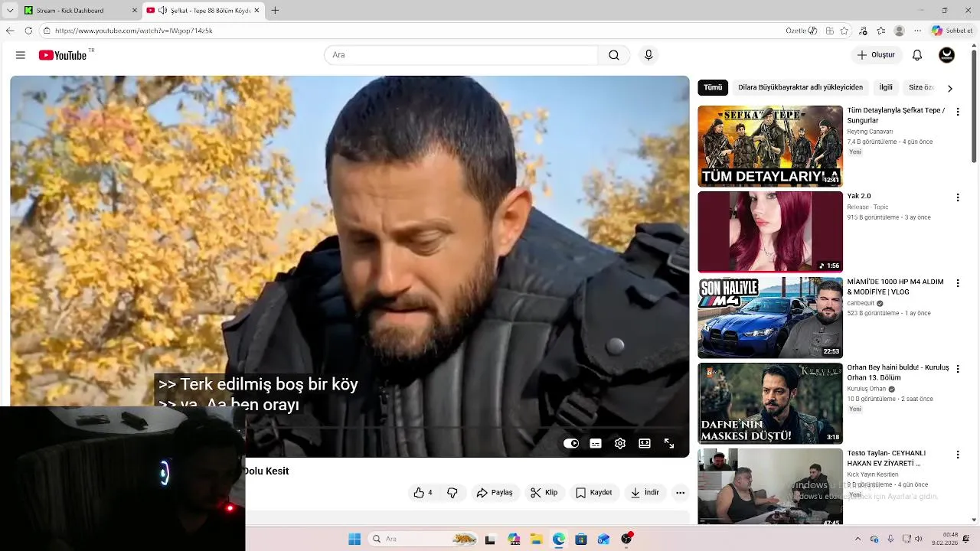
Task: Add page to favorites star icon
Action: 844,31
